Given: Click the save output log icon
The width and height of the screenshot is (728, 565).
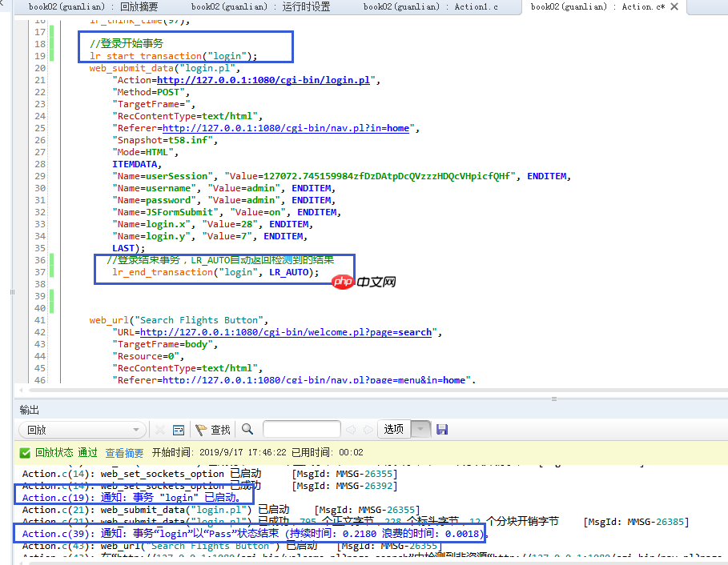Looking at the screenshot, I should pyautogui.click(x=442, y=429).
